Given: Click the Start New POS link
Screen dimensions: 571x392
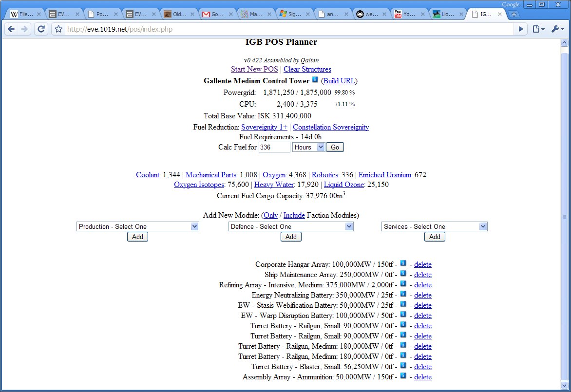Looking at the screenshot, I should (254, 69).
